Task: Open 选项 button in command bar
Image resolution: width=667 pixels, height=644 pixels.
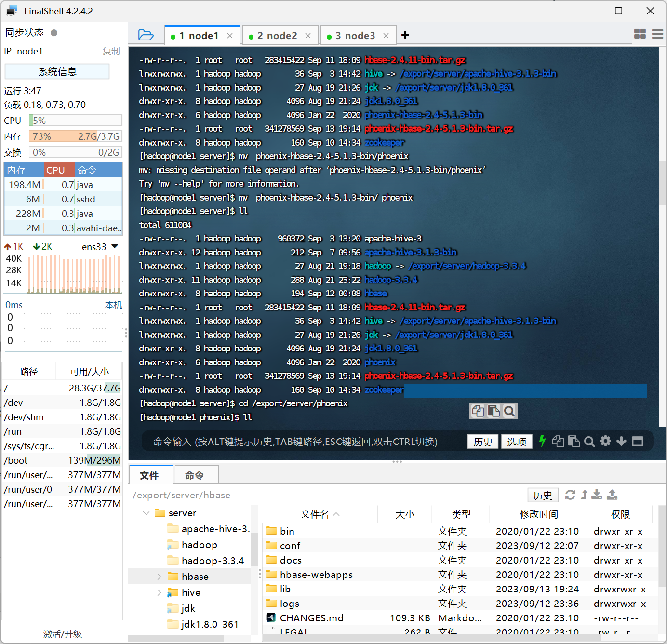Action: click(x=517, y=442)
